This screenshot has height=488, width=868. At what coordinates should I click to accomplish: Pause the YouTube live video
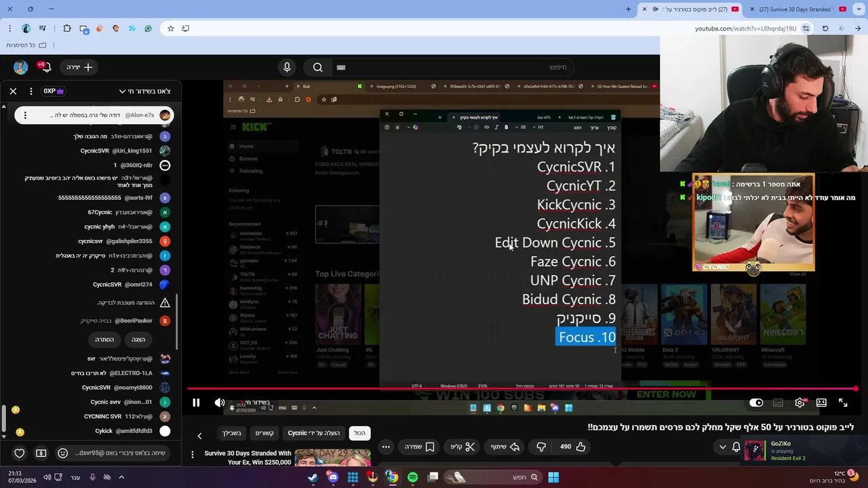coord(196,403)
